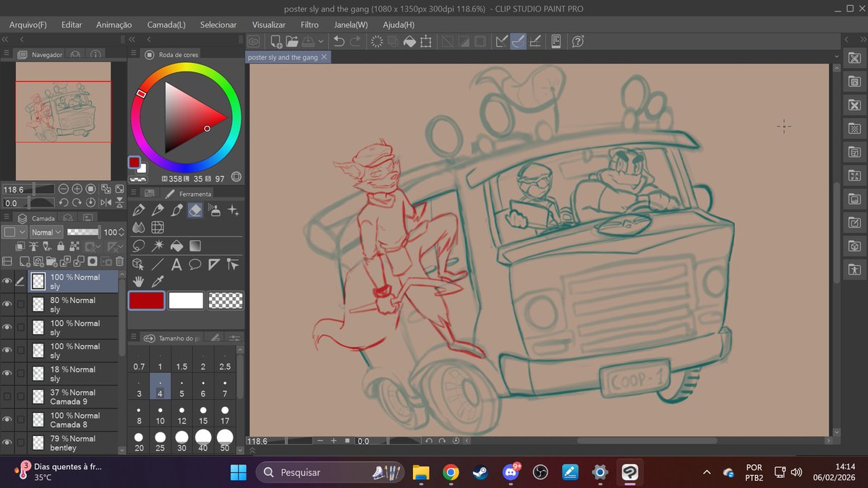The image size is (868, 488).
Task: Select the Lasso selection tool
Action: point(139,246)
